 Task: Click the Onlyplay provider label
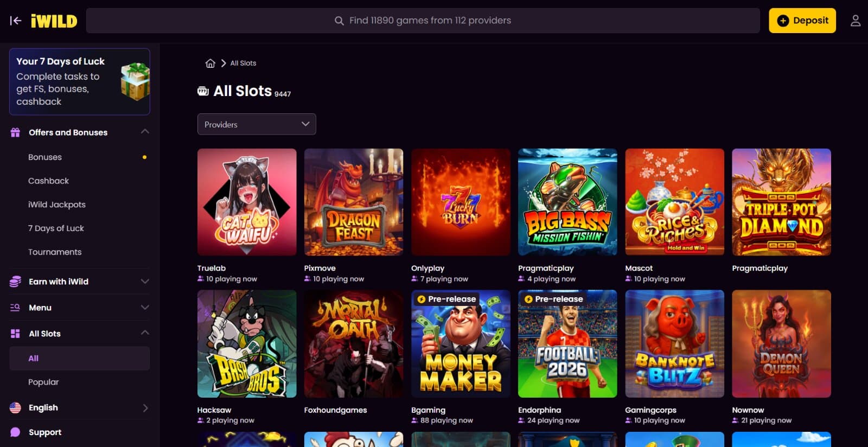[427, 268]
